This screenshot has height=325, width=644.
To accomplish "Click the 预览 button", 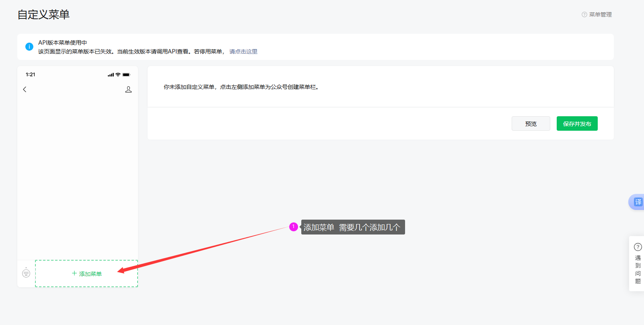I will pos(531,123).
